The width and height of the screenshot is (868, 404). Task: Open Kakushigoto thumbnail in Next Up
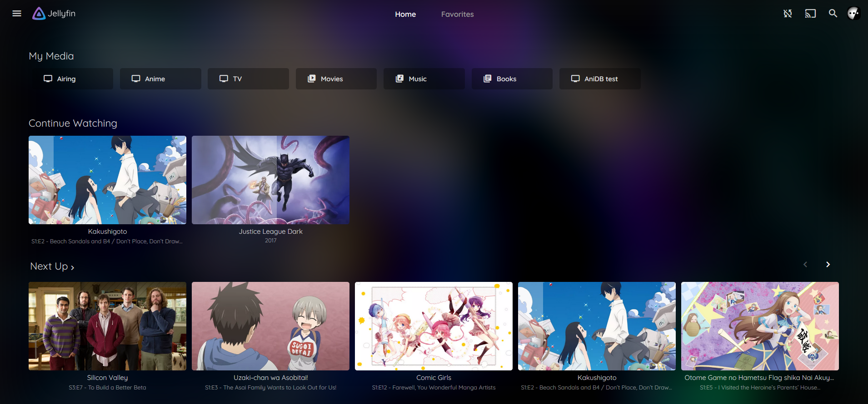pyautogui.click(x=597, y=326)
